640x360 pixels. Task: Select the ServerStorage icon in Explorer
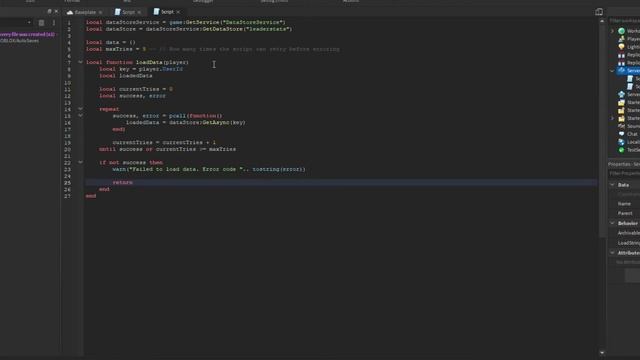(621, 94)
